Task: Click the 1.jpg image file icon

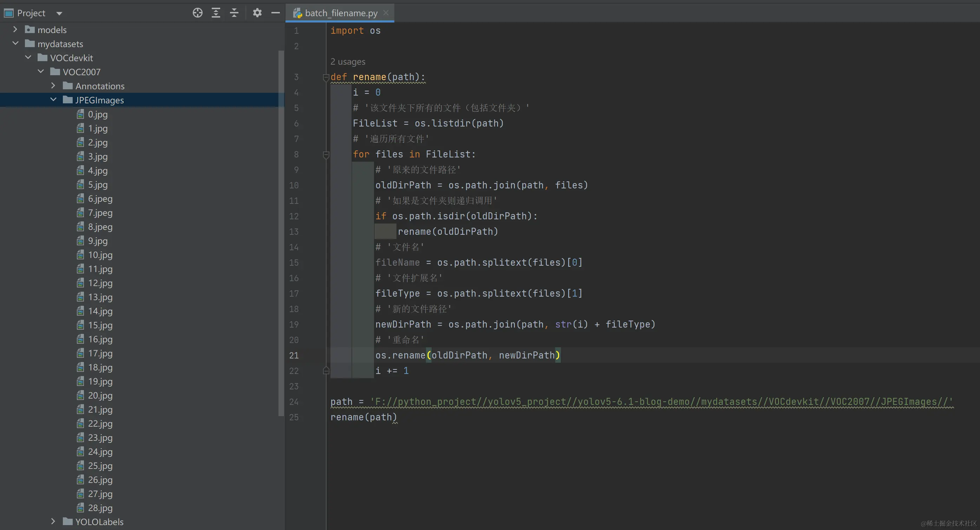Action: coord(80,128)
